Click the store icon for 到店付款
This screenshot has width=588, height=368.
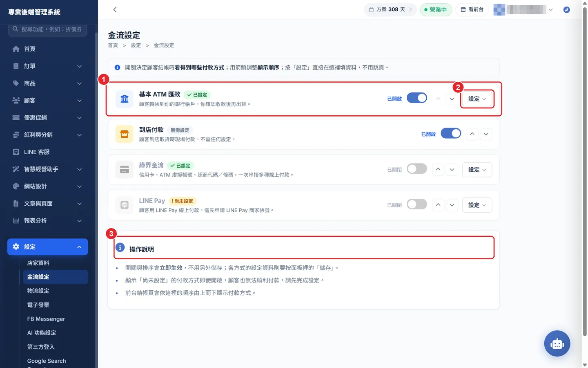[x=125, y=134]
